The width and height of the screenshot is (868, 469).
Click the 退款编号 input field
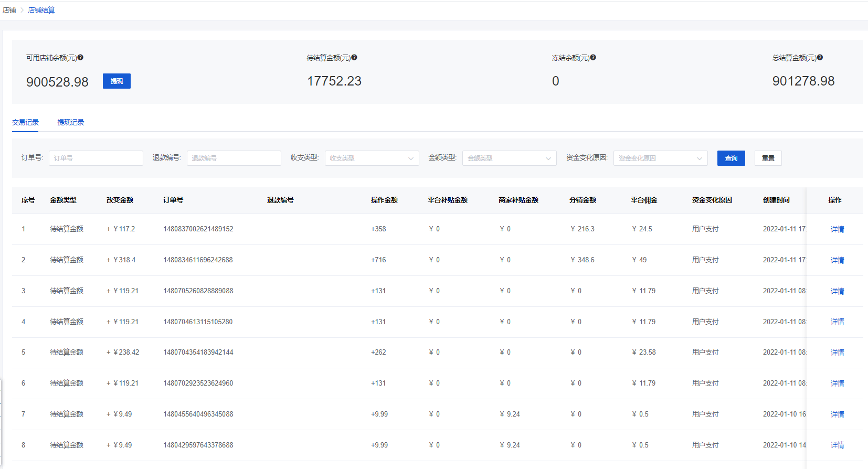234,158
